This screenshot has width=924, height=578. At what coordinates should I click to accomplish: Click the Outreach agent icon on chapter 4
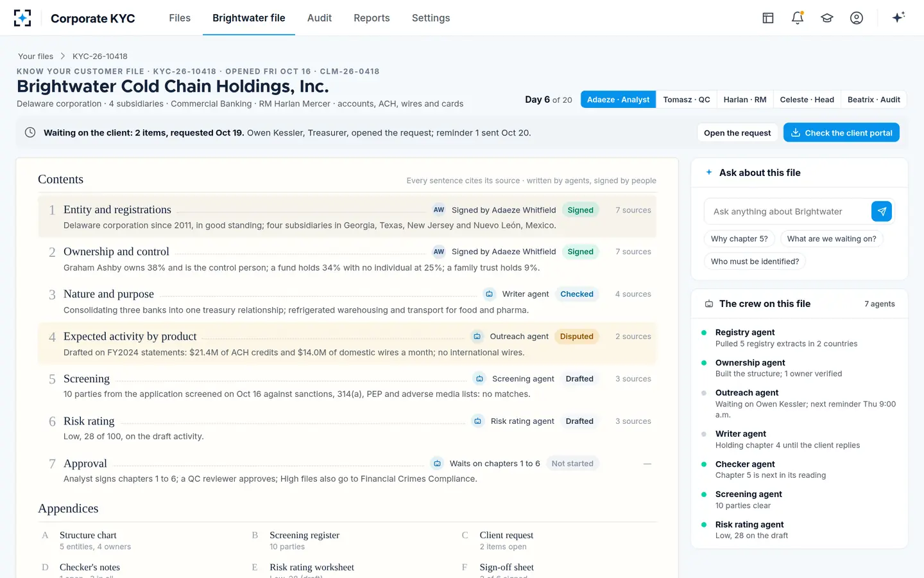point(477,337)
